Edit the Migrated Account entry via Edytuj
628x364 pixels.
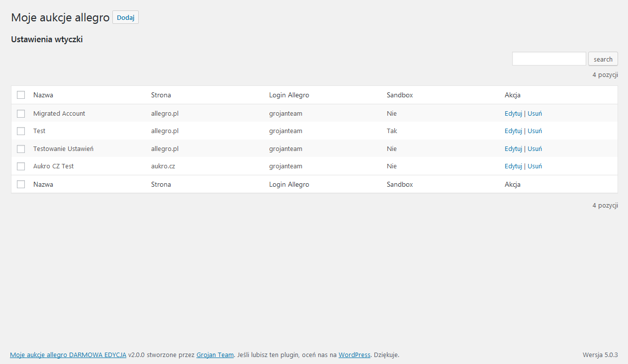pyautogui.click(x=513, y=113)
